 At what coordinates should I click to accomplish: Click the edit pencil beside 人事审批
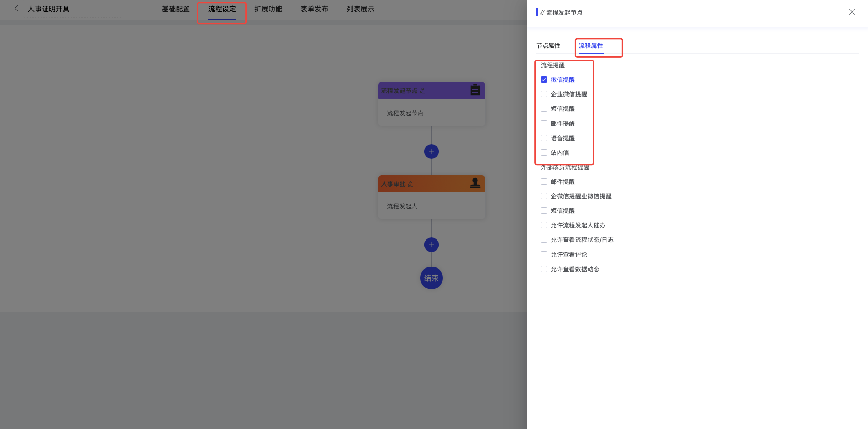click(x=411, y=184)
